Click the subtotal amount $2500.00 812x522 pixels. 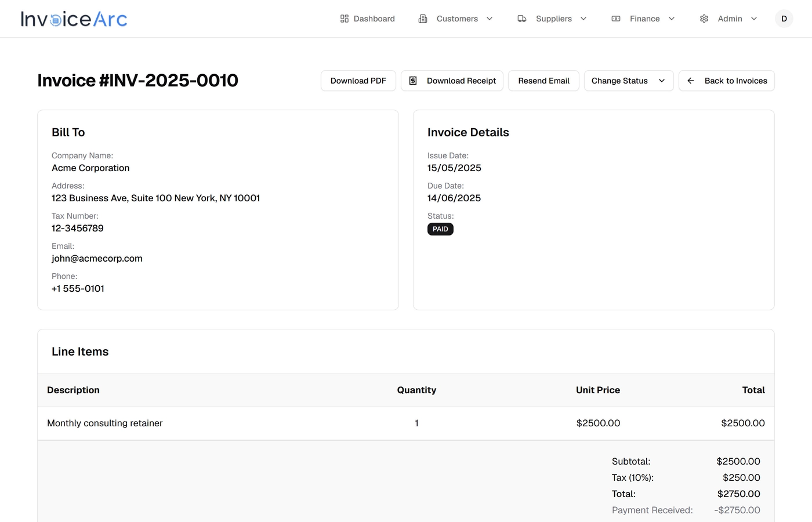(x=738, y=462)
